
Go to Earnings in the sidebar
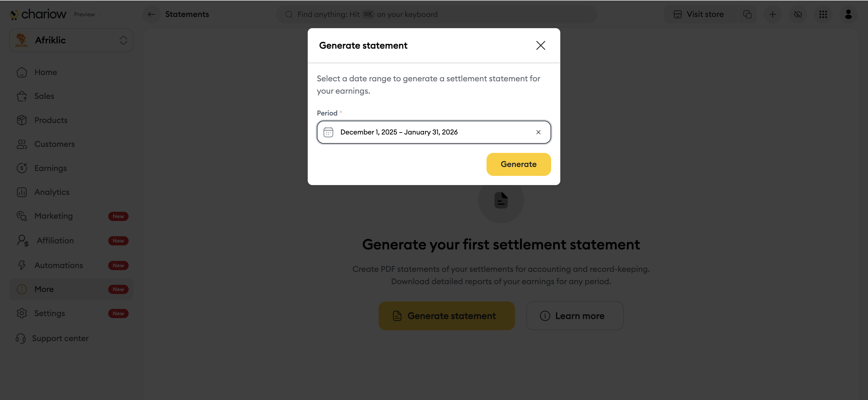click(51, 168)
